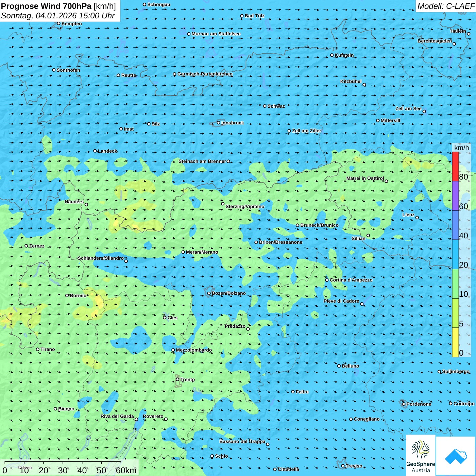Click the Pordenone city marker
This screenshot has width=476, height=476.
pos(404,404)
